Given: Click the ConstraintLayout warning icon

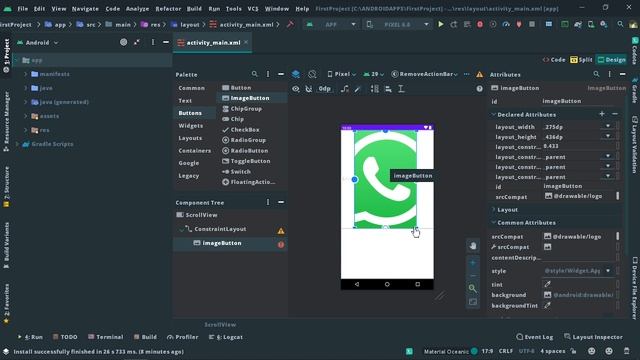Looking at the screenshot, I should 281,231.
